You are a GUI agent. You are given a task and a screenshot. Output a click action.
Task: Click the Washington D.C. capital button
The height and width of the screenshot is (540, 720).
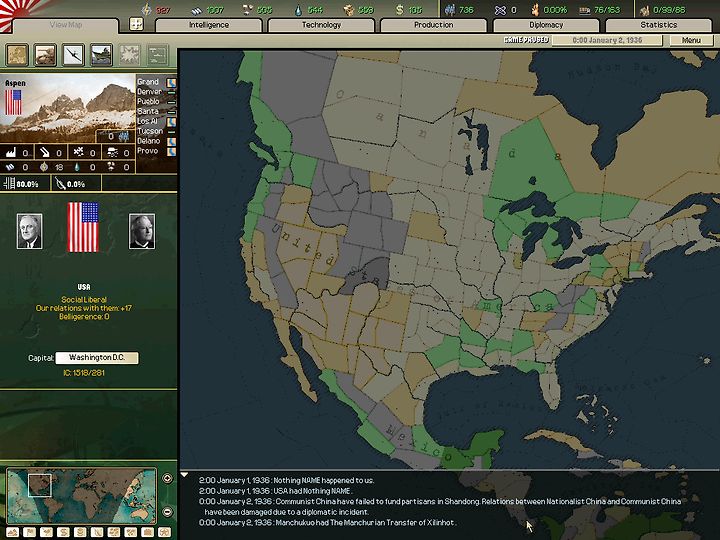point(97,357)
